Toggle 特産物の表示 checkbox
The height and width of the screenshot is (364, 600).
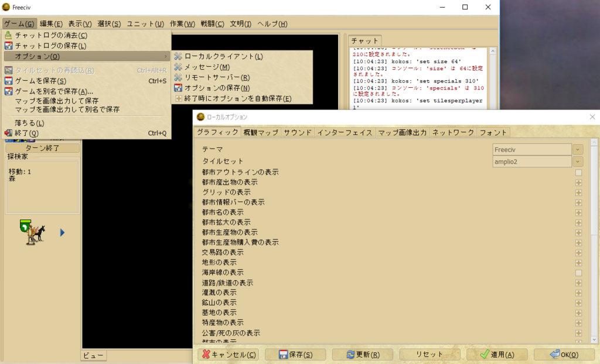click(578, 323)
